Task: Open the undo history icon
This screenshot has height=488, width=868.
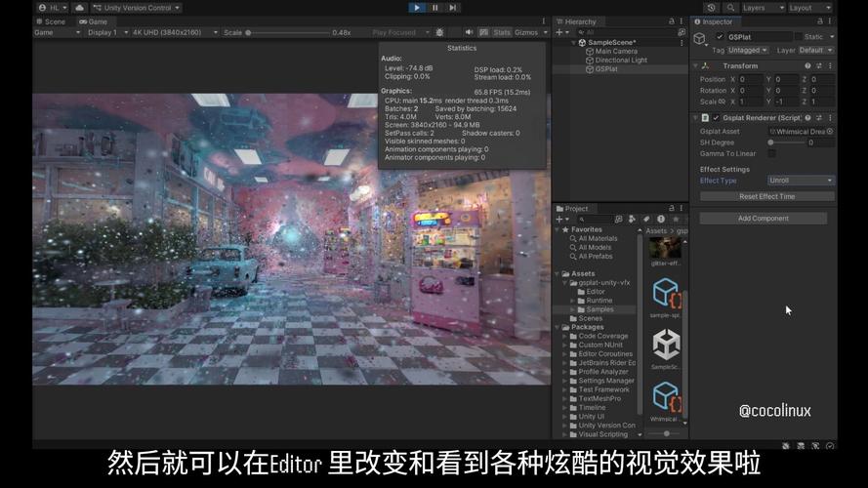Action: pos(712,8)
